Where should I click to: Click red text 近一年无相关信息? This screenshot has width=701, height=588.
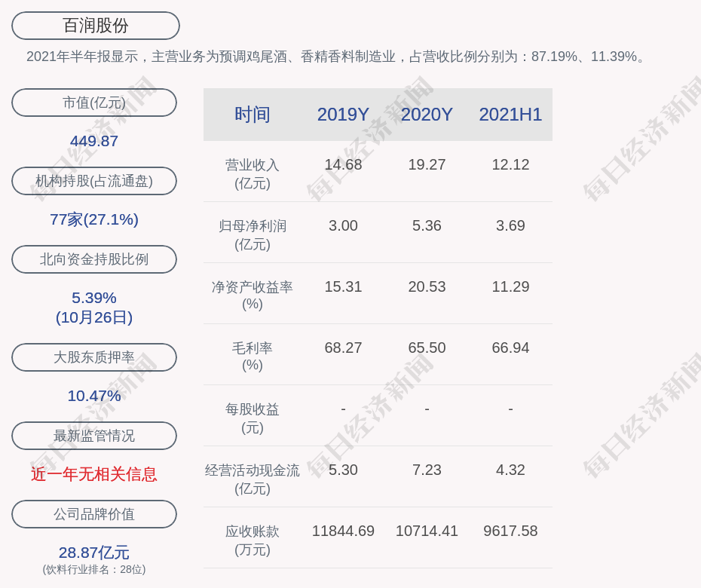(x=94, y=474)
